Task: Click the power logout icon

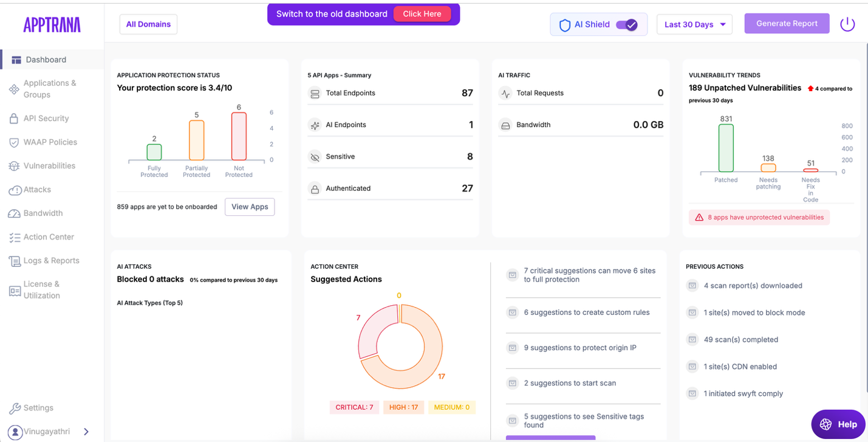Action: [x=847, y=24]
